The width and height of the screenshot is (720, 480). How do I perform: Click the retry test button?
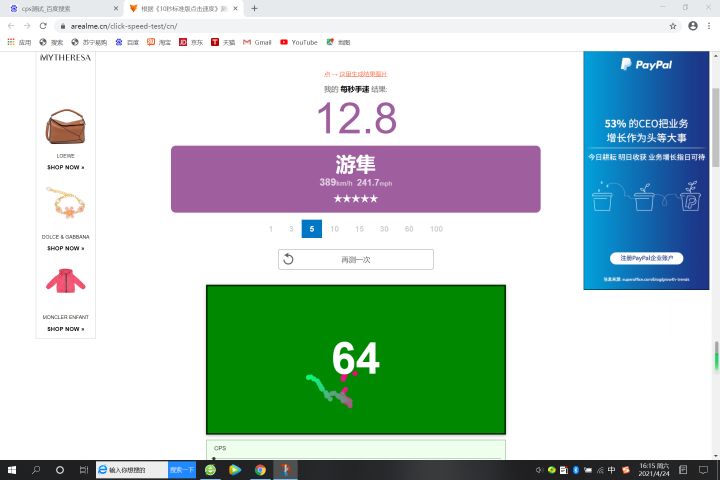point(356,260)
